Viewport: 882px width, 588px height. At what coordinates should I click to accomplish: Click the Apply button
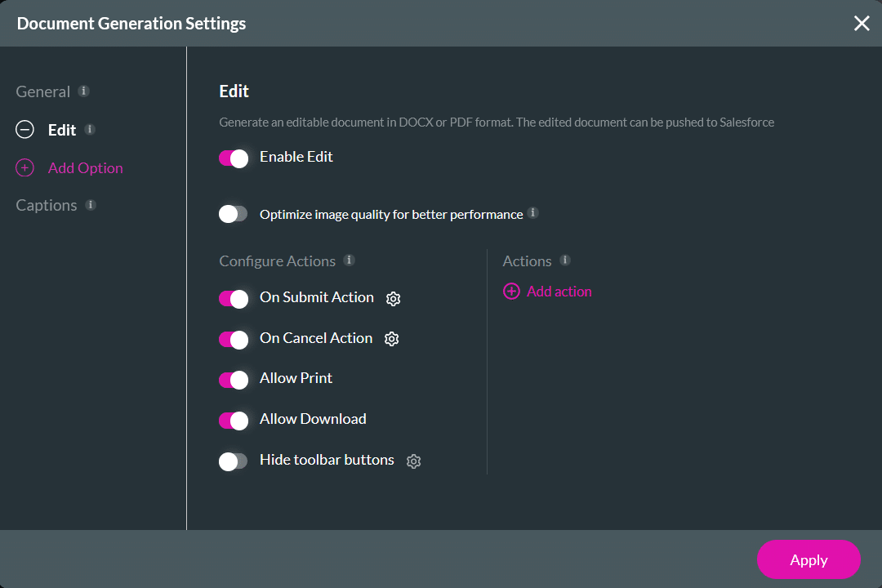coord(808,559)
